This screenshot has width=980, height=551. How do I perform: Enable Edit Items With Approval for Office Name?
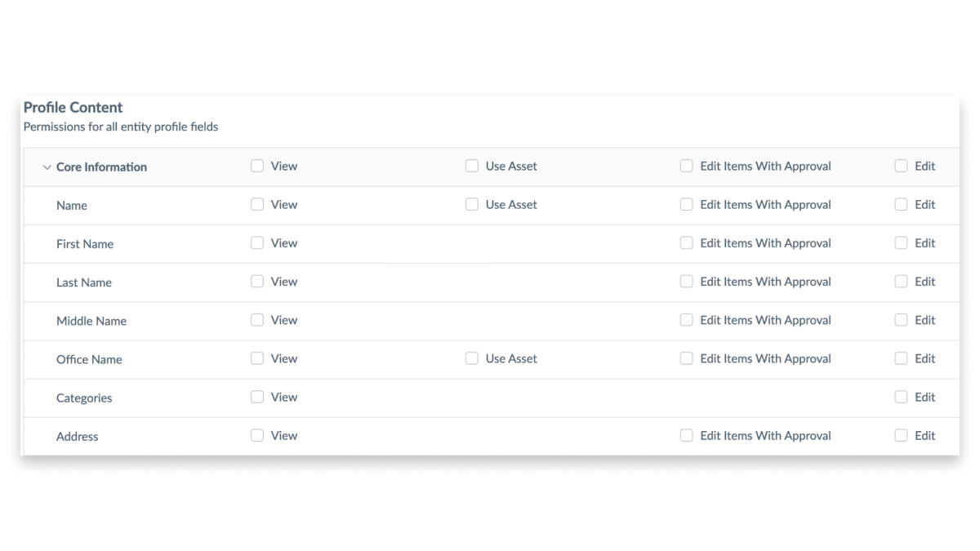[687, 358]
